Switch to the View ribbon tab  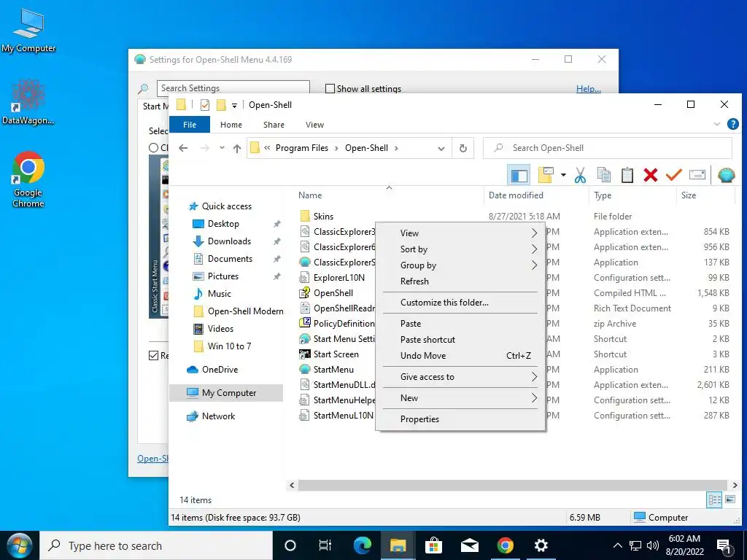point(314,125)
